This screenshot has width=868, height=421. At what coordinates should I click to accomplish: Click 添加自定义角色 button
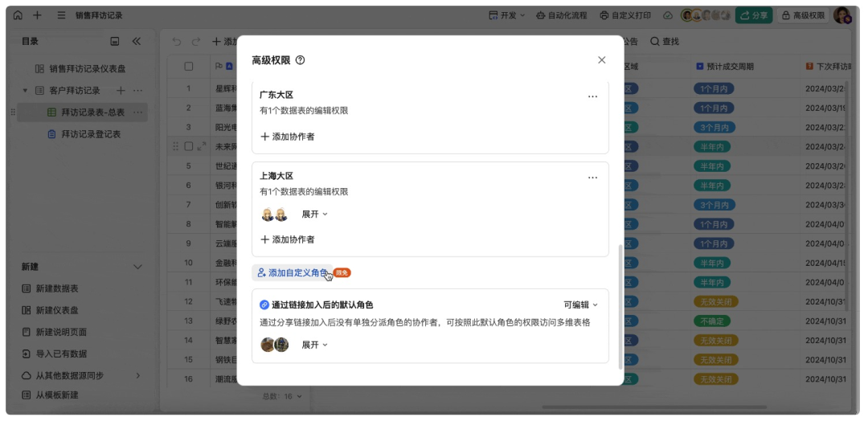point(293,272)
